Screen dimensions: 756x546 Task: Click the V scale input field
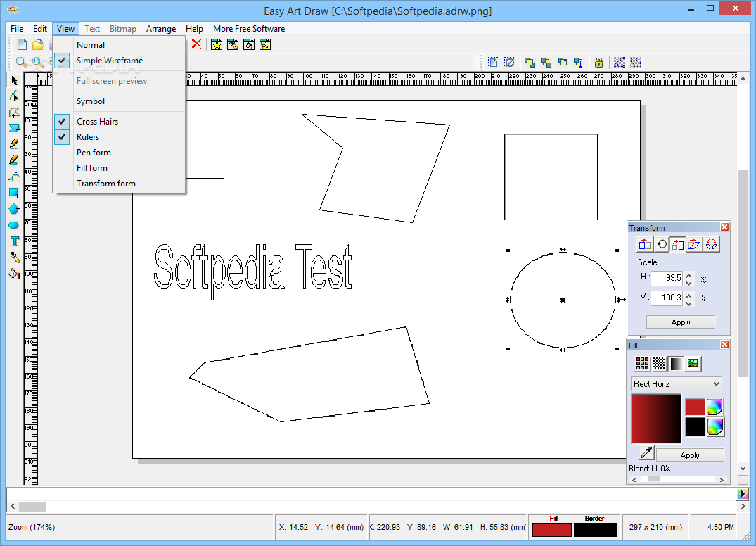tap(667, 298)
